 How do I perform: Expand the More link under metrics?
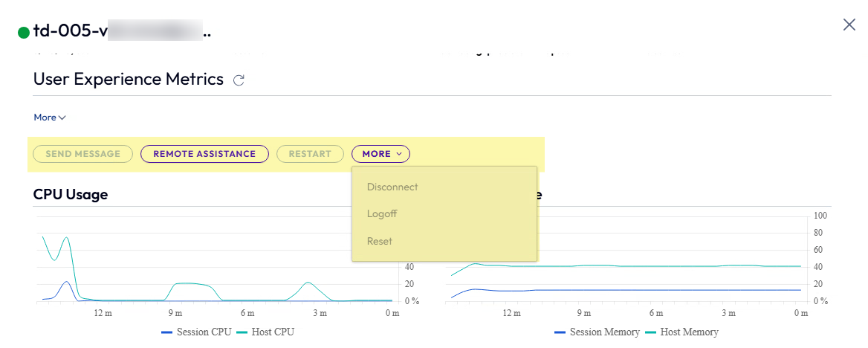pyautogui.click(x=50, y=117)
